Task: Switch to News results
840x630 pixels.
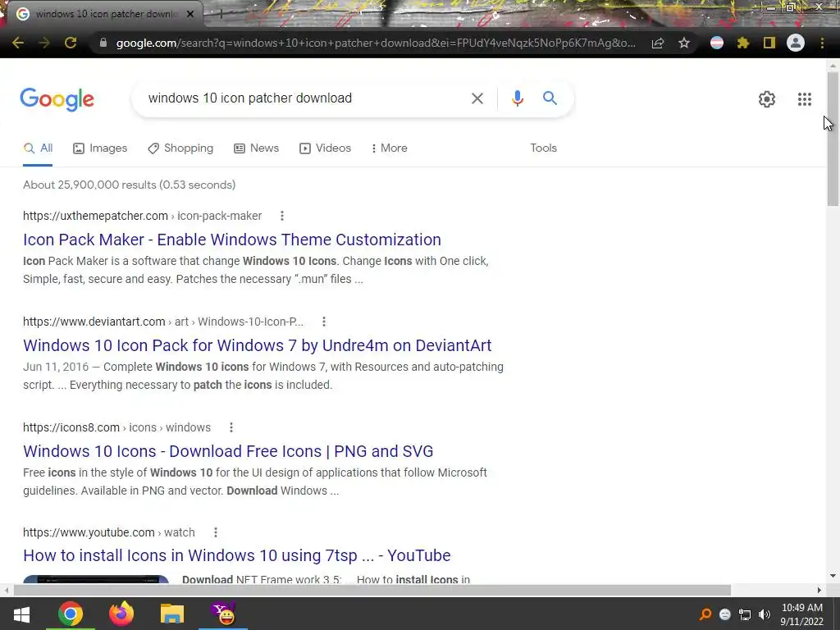Action: 257,148
